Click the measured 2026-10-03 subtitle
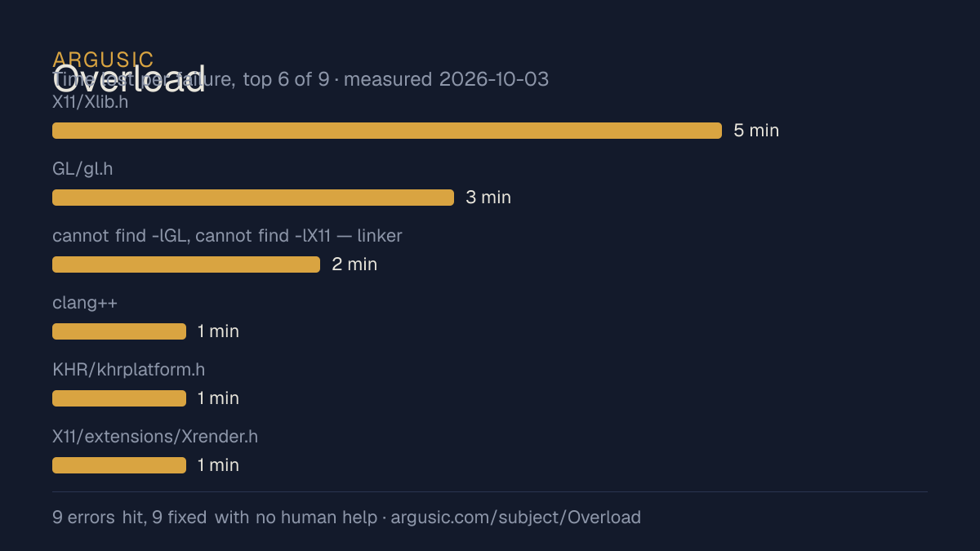The width and height of the screenshot is (980, 551). (447, 79)
